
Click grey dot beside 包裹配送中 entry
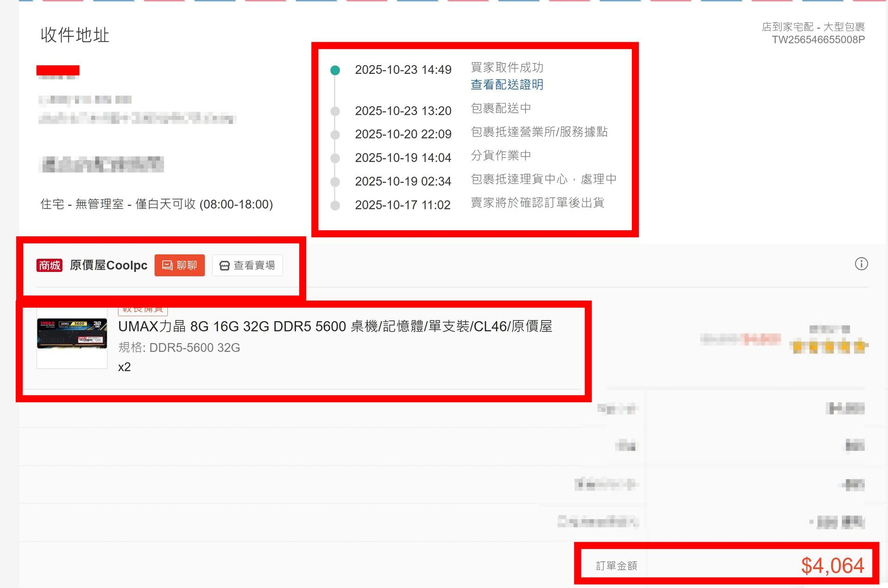point(335,111)
